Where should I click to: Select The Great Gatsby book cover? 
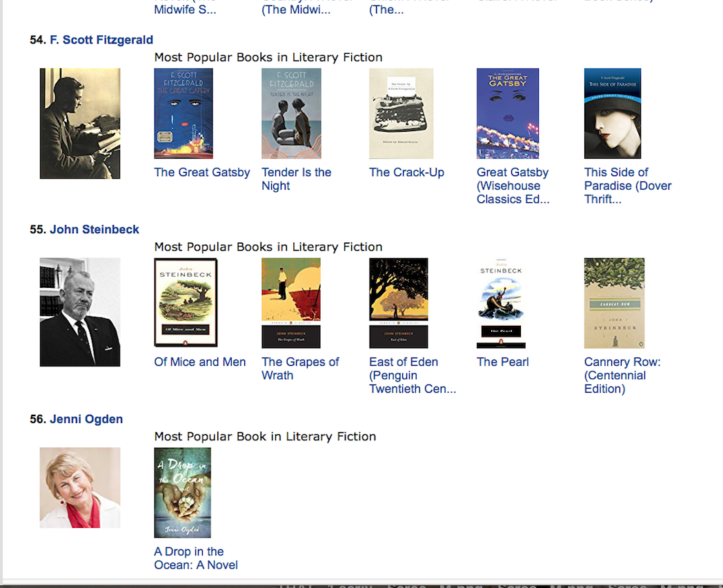click(184, 113)
